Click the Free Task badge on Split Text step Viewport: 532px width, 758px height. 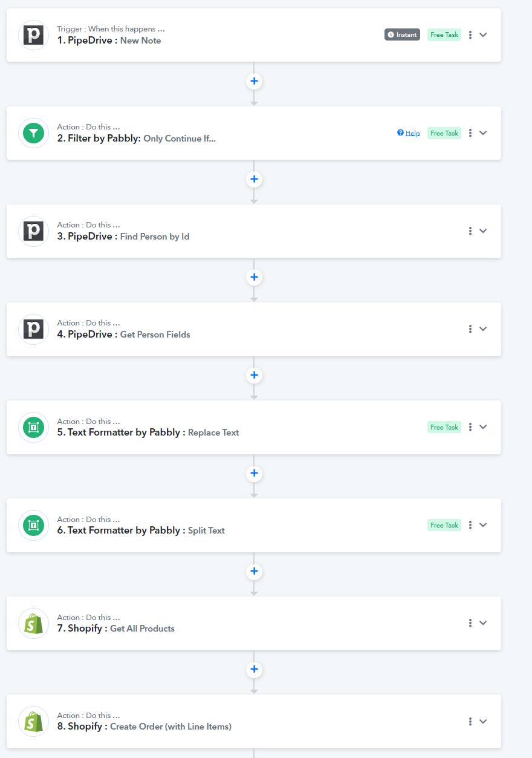pyautogui.click(x=444, y=525)
